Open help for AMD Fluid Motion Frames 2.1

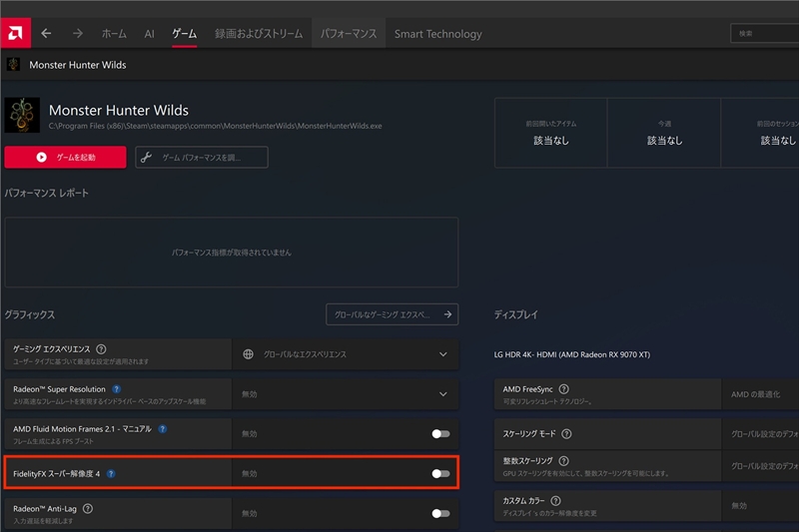163,428
